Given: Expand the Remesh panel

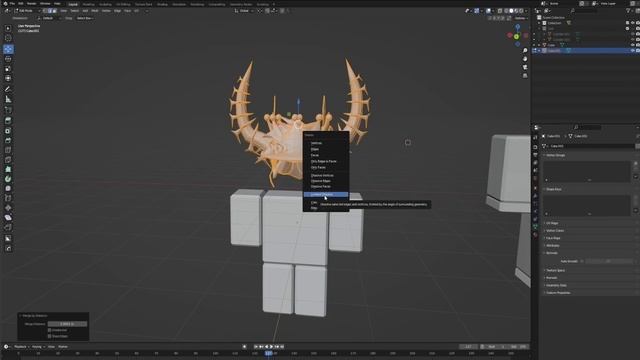Looking at the screenshot, I should [551, 278].
